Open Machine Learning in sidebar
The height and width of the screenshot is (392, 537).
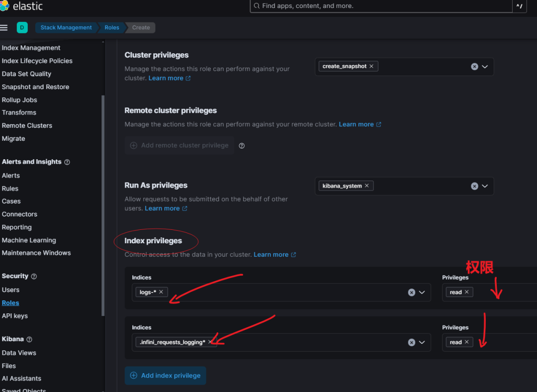pos(29,241)
